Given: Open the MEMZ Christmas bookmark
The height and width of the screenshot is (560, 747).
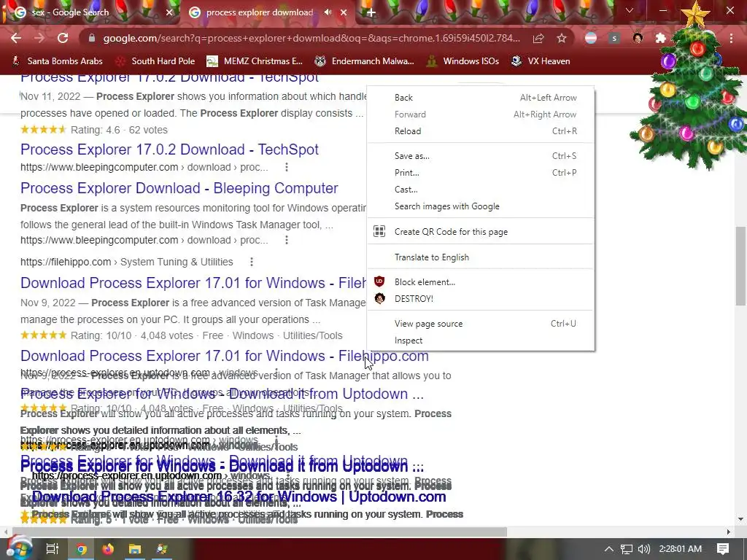Looking at the screenshot, I should pyautogui.click(x=255, y=61).
